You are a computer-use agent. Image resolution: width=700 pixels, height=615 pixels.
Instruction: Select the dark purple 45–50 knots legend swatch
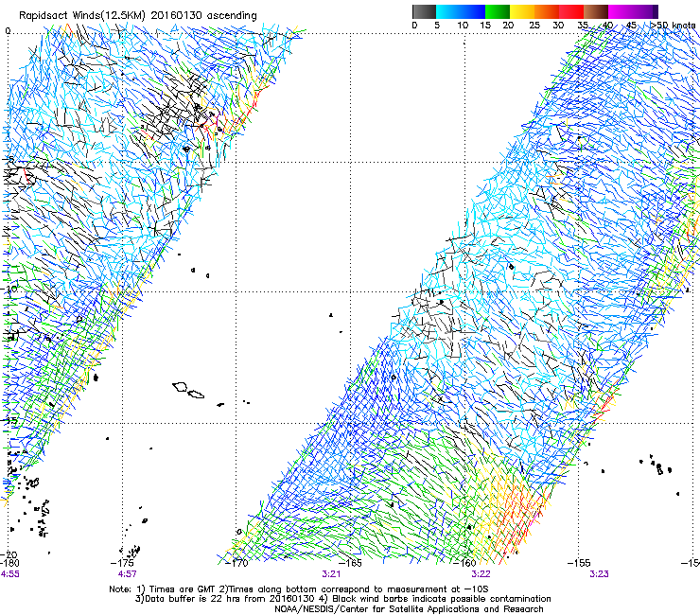click(645, 11)
